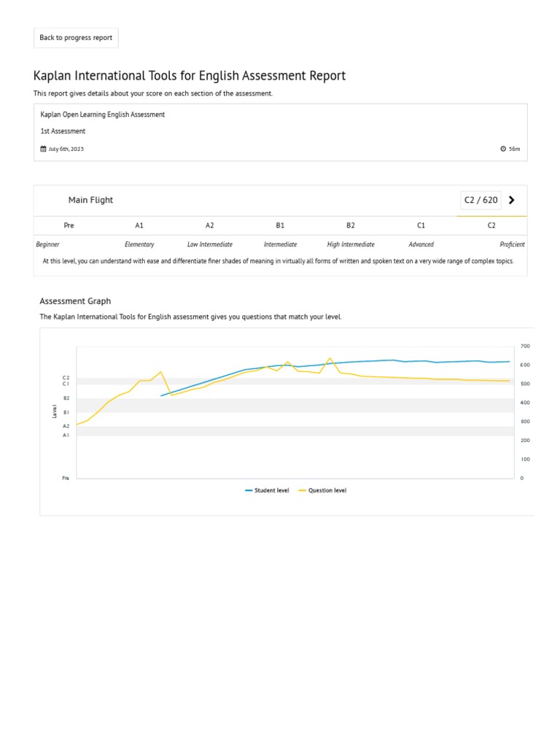Click the Main Flight section title
The width and height of the screenshot is (560, 747).
point(90,200)
